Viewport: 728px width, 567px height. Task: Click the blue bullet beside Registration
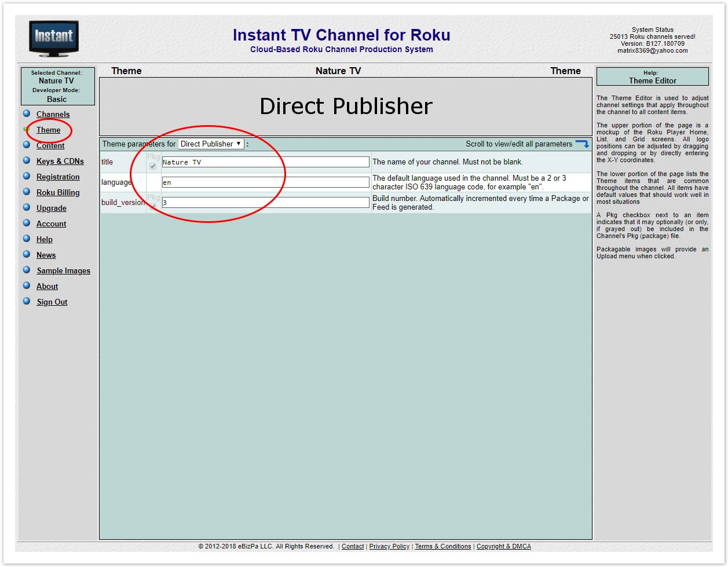[x=27, y=176]
